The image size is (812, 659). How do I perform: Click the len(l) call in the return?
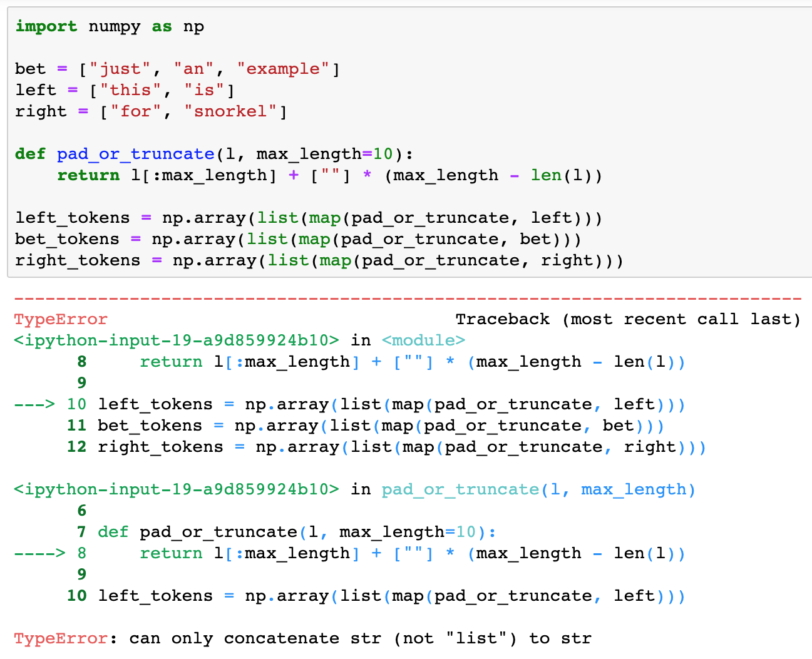point(560,175)
